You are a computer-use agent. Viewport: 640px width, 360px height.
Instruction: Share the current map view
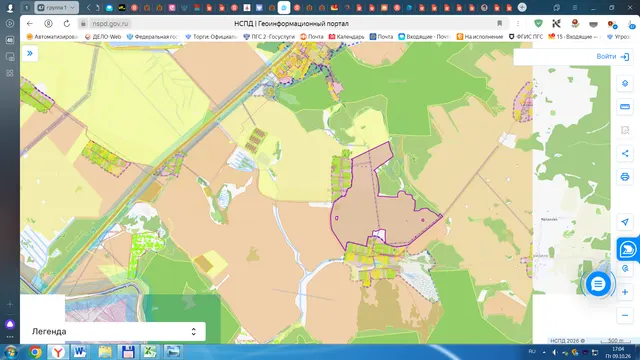(x=624, y=153)
